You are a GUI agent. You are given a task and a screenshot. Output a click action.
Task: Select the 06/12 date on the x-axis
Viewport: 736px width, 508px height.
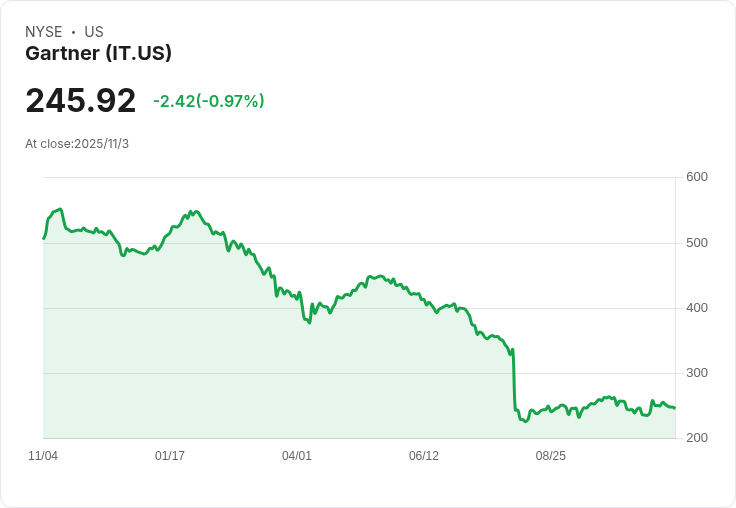[424, 456]
